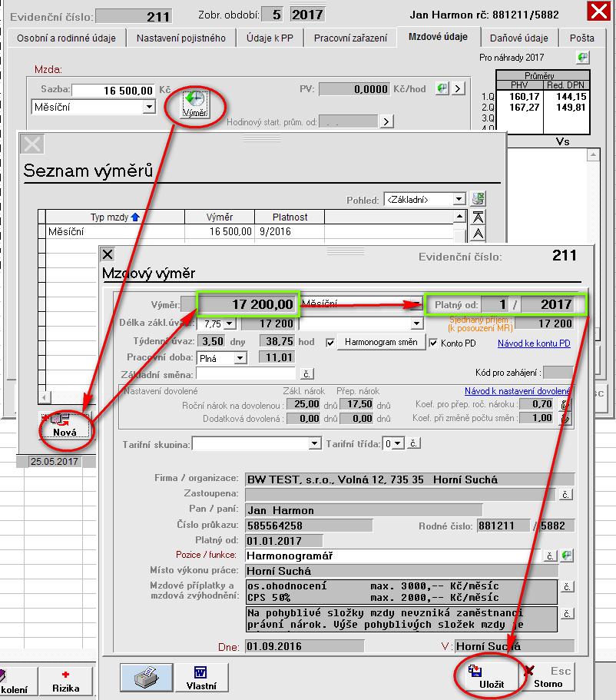
Task: Click the single up arrow icon in Seznam výměrů
Action: pyautogui.click(x=478, y=234)
